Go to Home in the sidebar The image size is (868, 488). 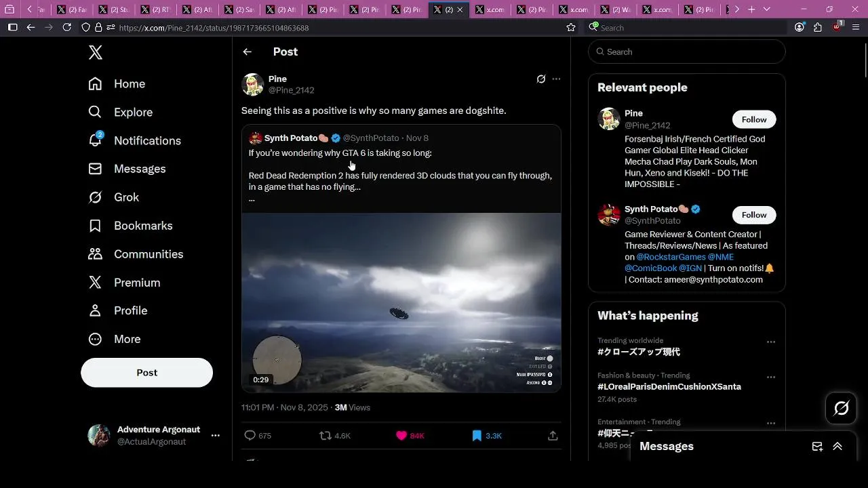click(117, 84)
